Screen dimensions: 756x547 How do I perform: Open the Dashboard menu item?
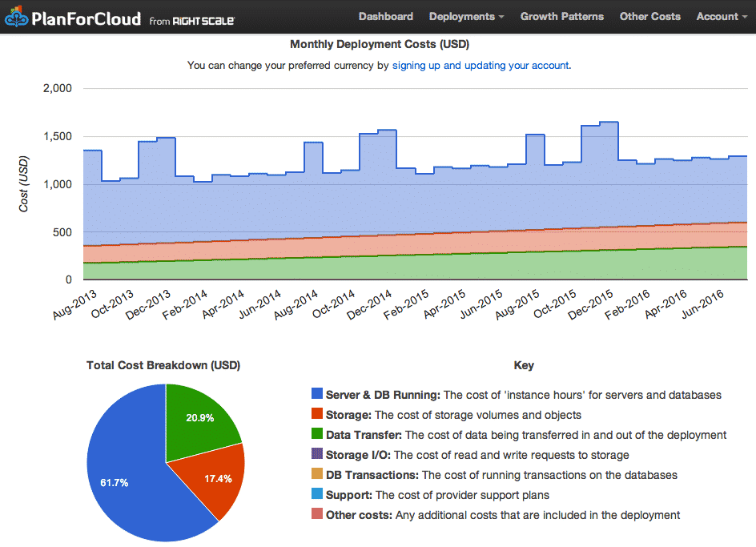(386, 16)
